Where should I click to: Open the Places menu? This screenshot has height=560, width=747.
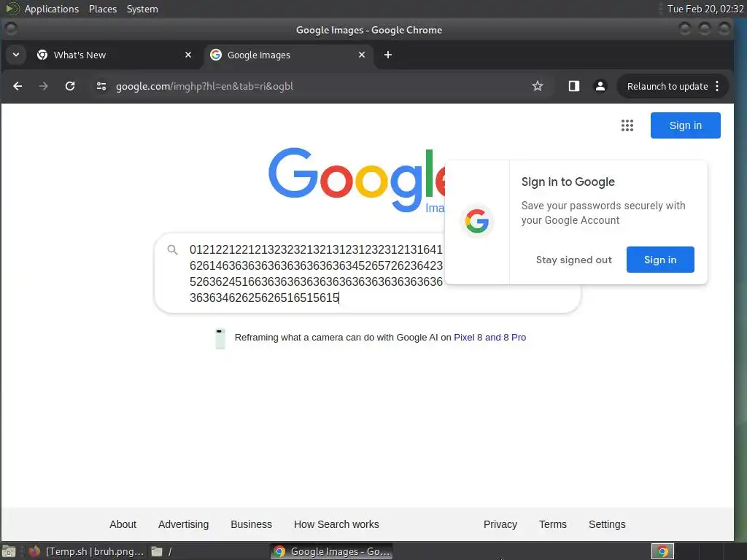[x=102, y=9]
